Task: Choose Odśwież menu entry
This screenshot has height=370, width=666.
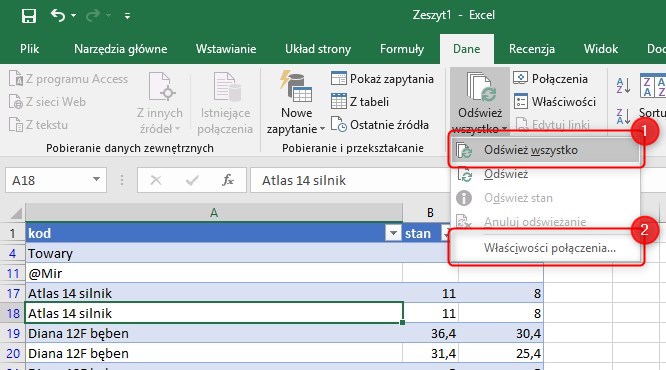Action: point(545,174)
